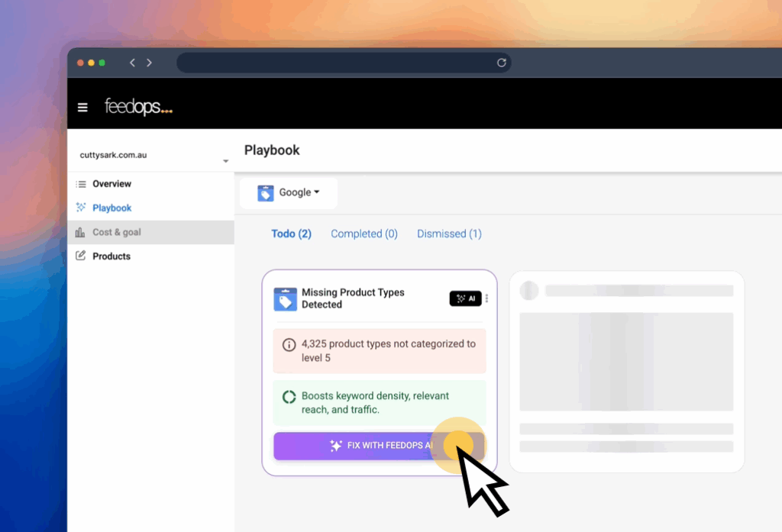Click the Products edit icon
782x532 pixels.
coord(80,256)
